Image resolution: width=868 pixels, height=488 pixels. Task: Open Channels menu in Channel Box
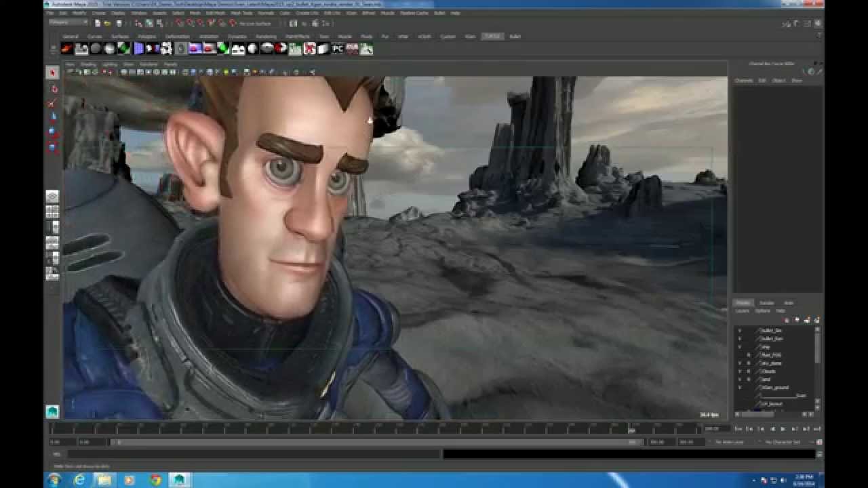click(744, 81)
